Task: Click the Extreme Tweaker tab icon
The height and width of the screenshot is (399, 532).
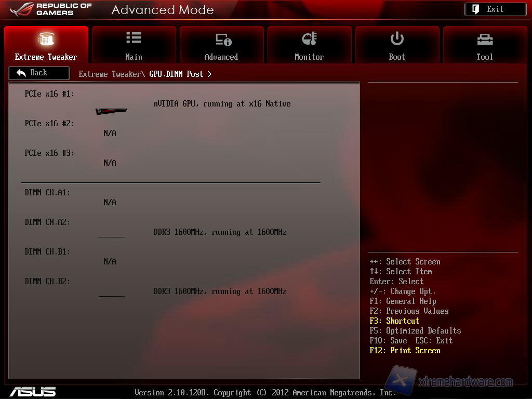Action: click(46, 39)
